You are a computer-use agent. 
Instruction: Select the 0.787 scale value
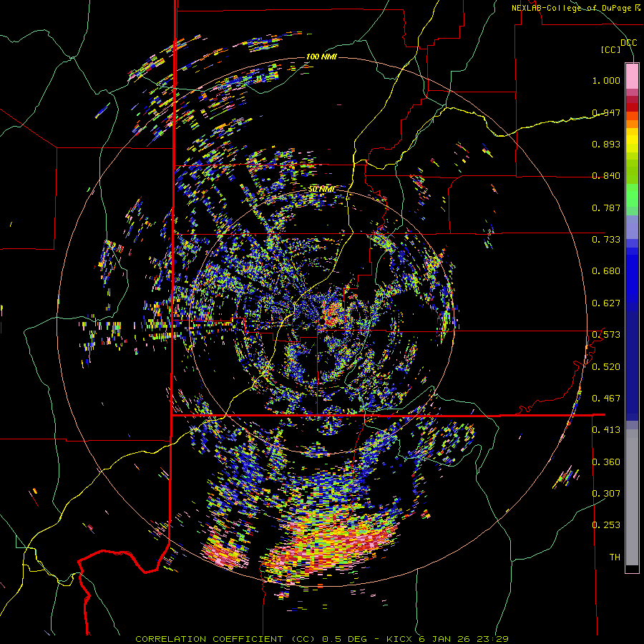click(606, 208)
